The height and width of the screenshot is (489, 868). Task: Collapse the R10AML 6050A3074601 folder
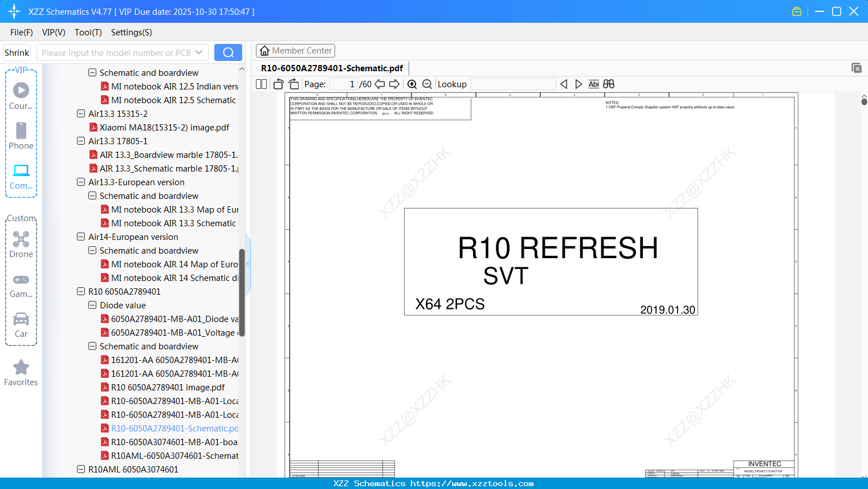pos(81,469)
